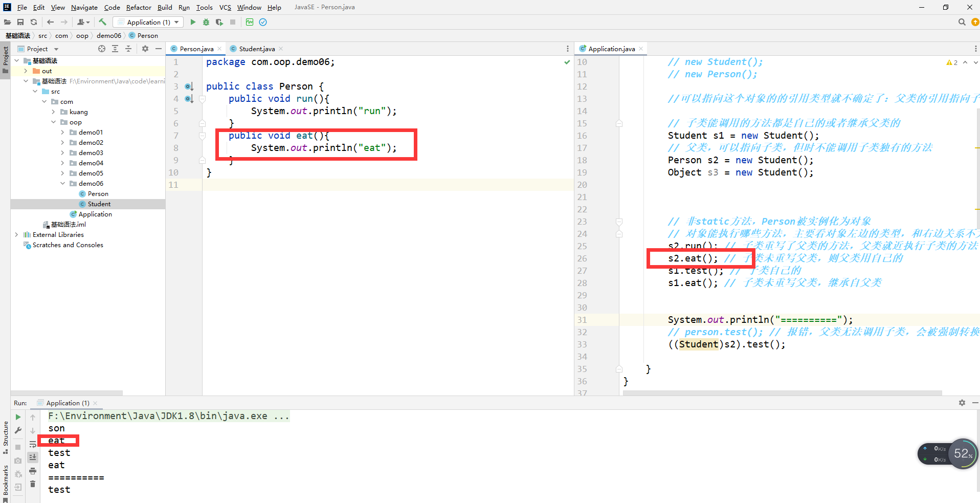
Task: Rerun Application in the Run panel
Action: tap(18, 417)
